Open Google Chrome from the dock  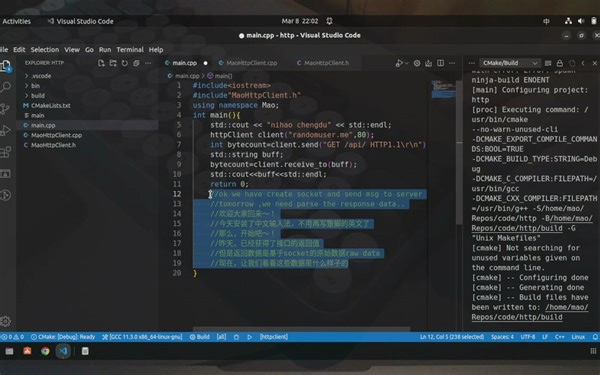pyautogui.click(x=45, y=351)
